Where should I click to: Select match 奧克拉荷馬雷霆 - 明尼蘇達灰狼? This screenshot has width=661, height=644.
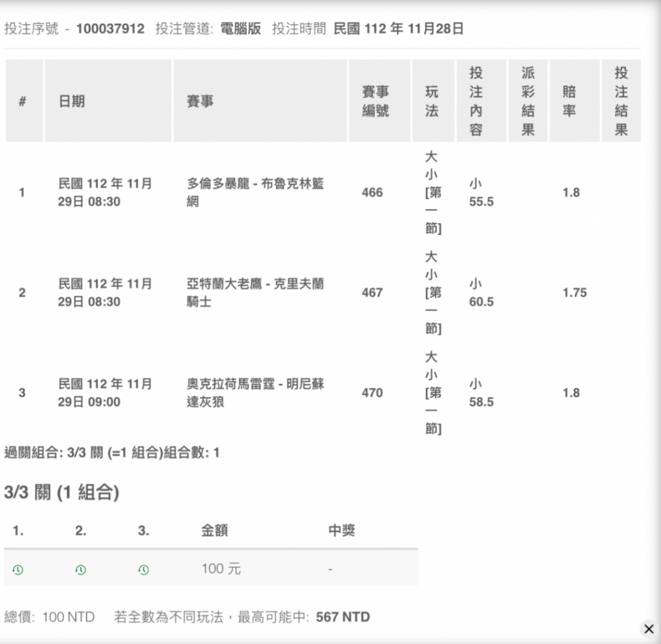tap(256, 393)
